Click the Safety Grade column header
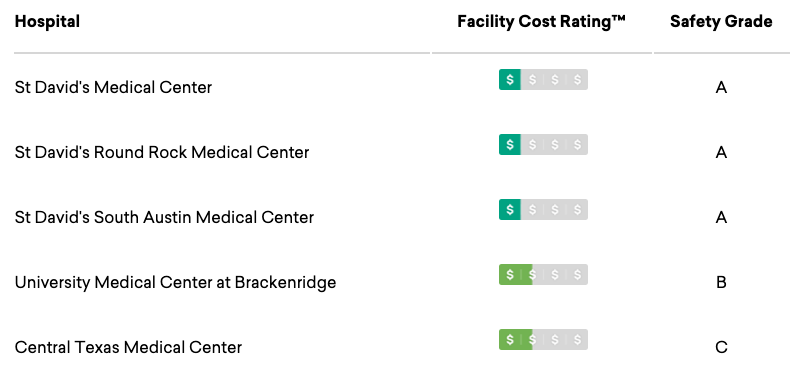The height and width of the screenshot is (378, 803). [x=721, y=22]
